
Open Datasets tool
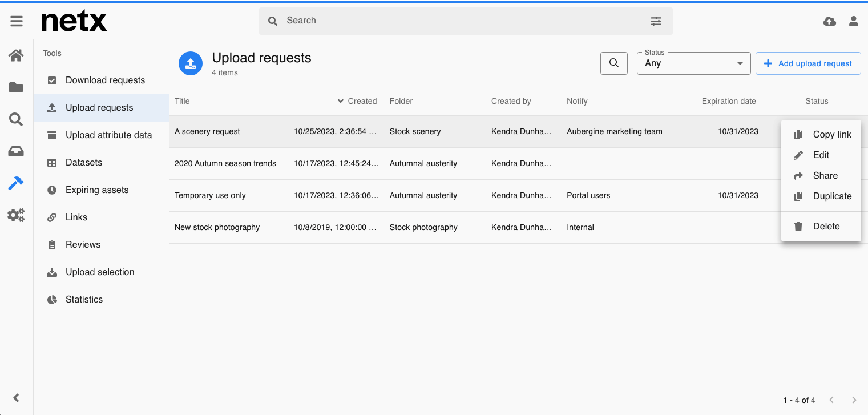click(x=101, y=163)
